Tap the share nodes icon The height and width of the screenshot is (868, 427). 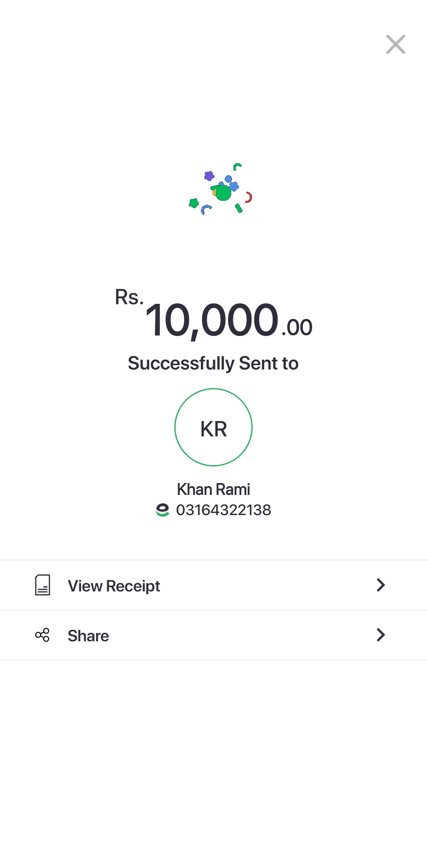pos(42,635)
